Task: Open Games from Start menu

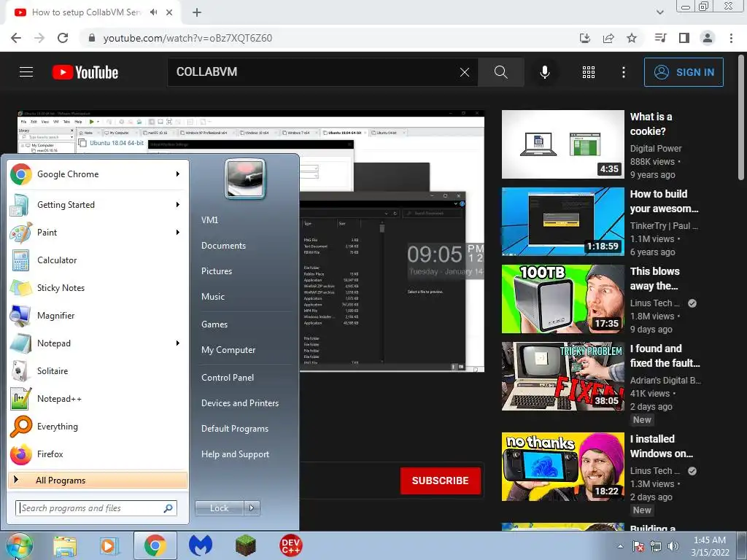Action: [x=214, y=324]
